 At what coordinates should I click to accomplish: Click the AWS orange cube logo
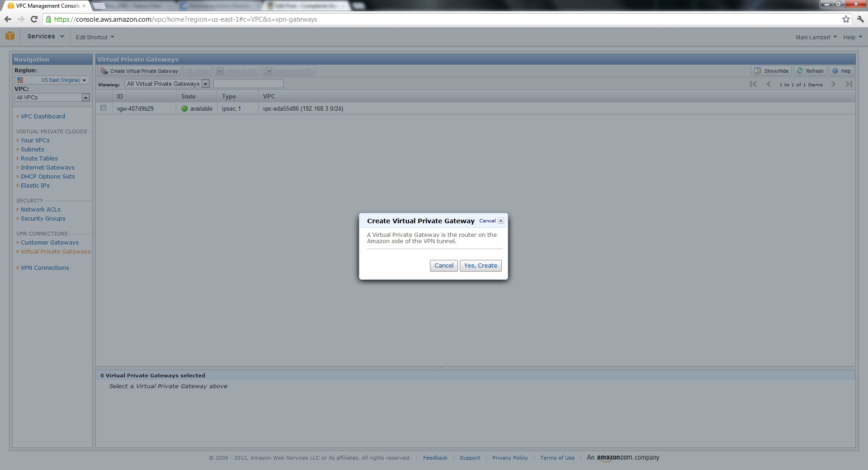coord(10,36)
